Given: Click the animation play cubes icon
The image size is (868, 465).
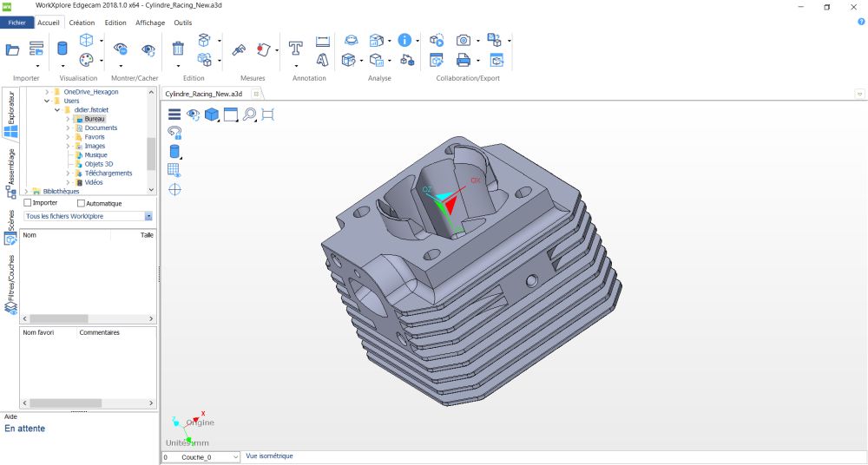Looking at the screenshot, I should click(x=437, y=40).
